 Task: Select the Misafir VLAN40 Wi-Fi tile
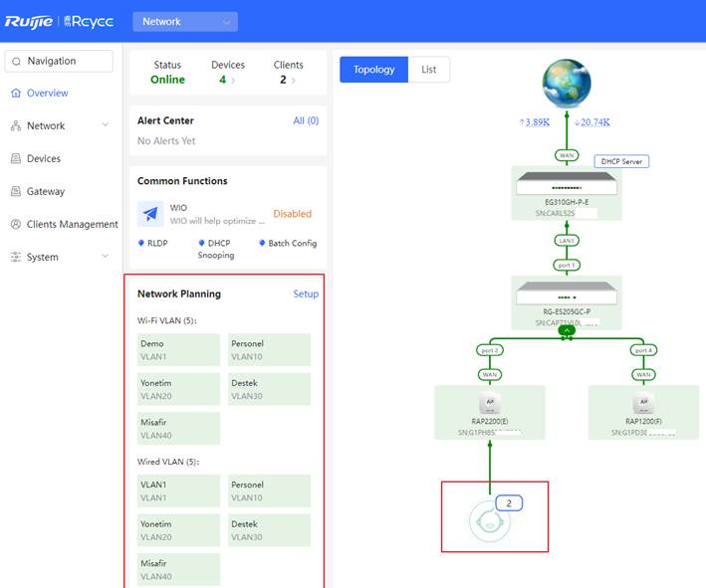pyautogui.click(x=178, y=429)
